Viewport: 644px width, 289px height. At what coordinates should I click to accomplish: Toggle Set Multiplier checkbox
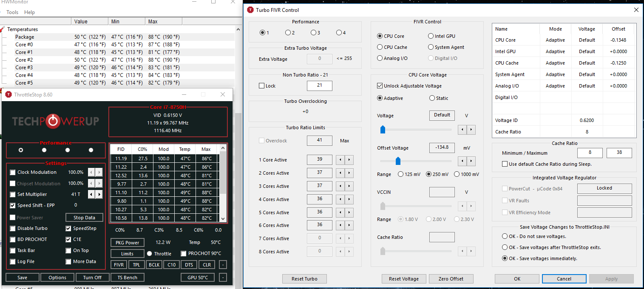coord(13,194)
